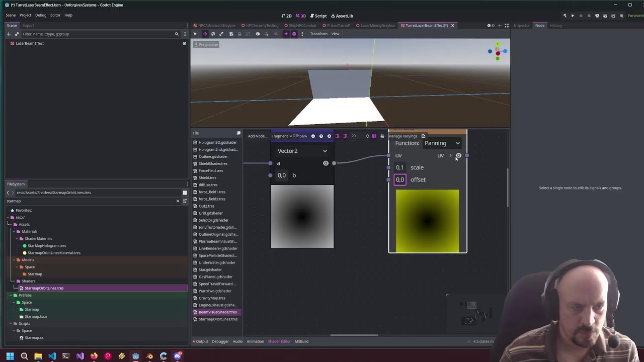The width and height of the screenshot is (644, 362).
Task: Switch to the Import dock tab
Action: click(28, 25)
